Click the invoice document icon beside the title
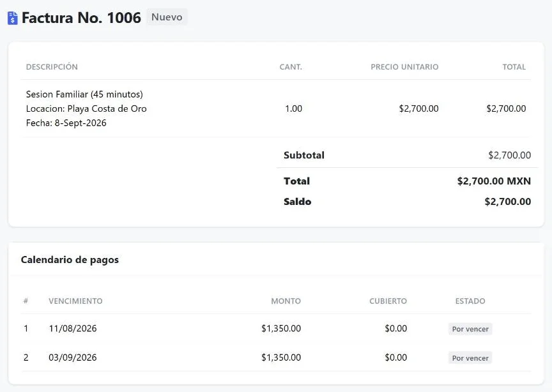Screen dimensions: 552x392 tap(12, 18)
